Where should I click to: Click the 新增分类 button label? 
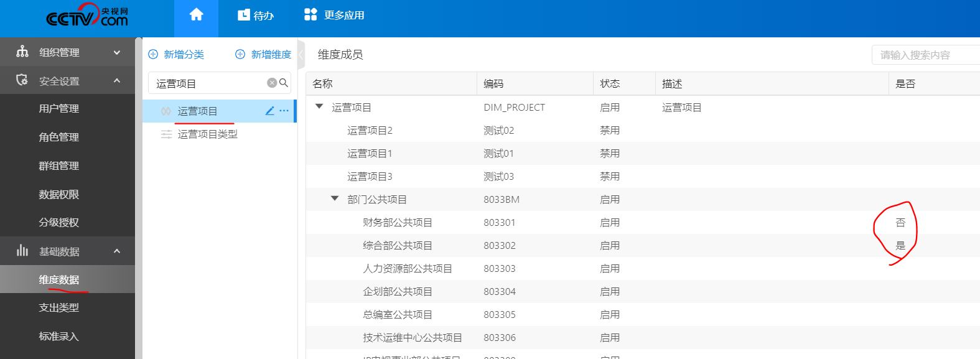pyautogui.click(x=184, y=54)
